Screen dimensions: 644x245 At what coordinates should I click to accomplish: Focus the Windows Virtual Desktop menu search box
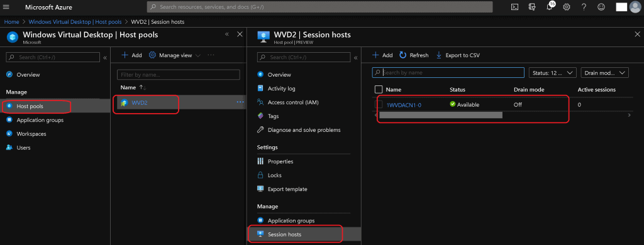pyautogui.click(x=53, y=57)
